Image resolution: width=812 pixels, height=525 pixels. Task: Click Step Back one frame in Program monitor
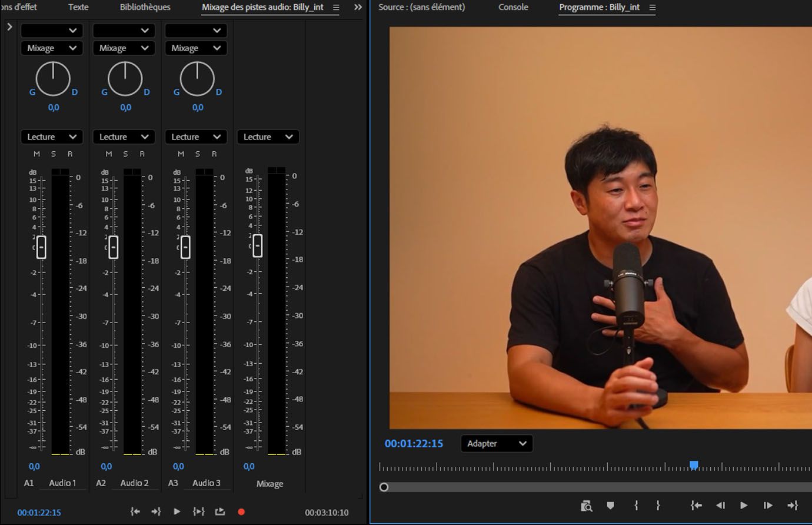720,505
